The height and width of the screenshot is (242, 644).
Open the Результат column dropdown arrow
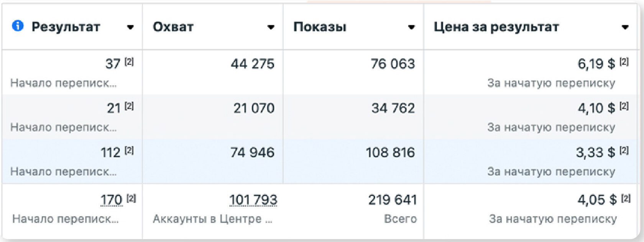point(130,27)
